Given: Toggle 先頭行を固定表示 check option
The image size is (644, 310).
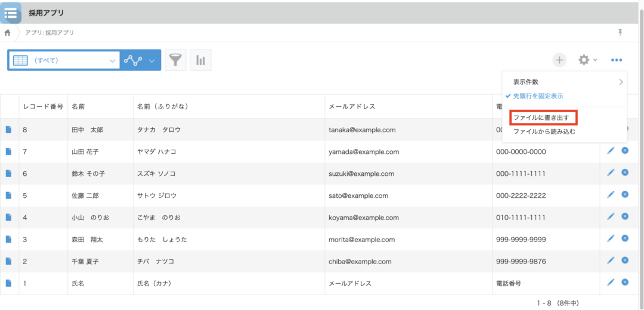Looking at the screenshot, I should [538, 96].
